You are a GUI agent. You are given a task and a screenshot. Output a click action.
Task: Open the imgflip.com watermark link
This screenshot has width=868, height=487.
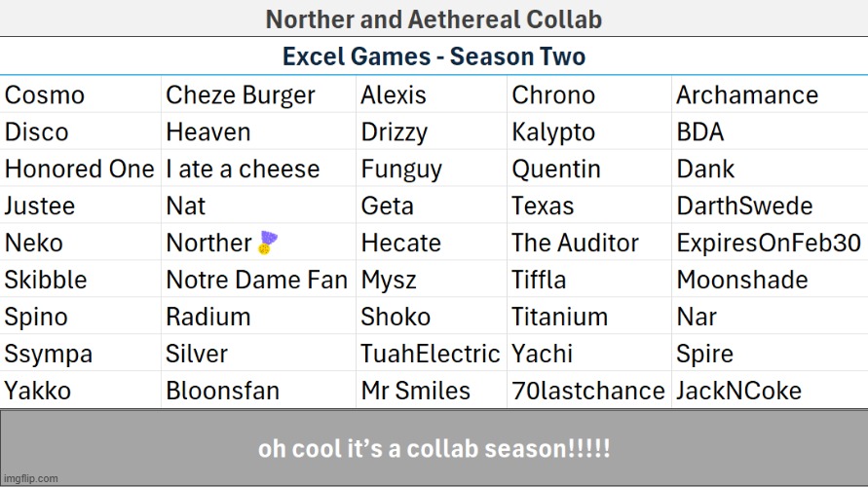pyautogui.click(x=31, y=478)
